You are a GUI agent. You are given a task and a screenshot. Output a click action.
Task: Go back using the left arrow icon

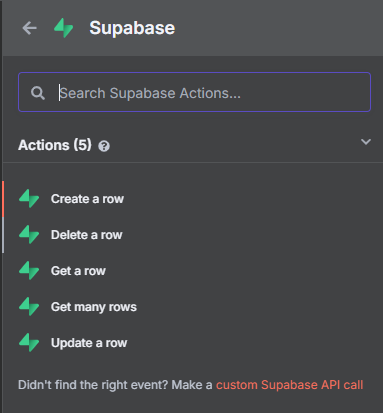click(x=29, y=28)
